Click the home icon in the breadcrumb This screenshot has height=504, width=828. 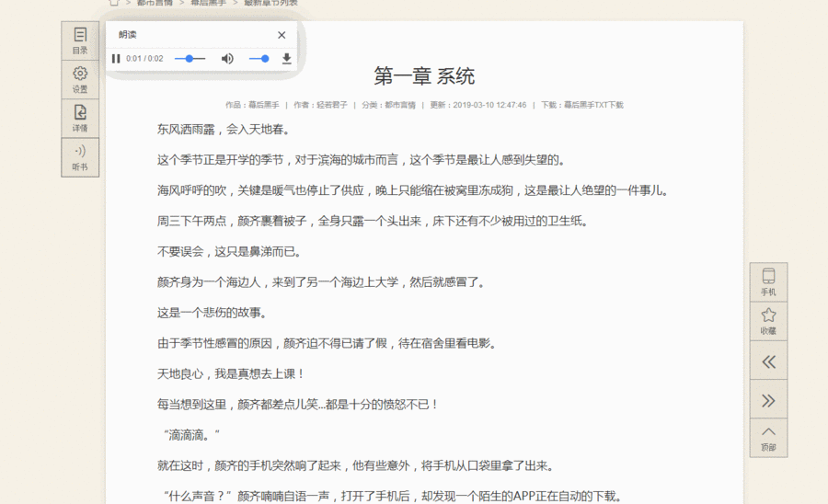pyautogui.click(x=114, y=3)
